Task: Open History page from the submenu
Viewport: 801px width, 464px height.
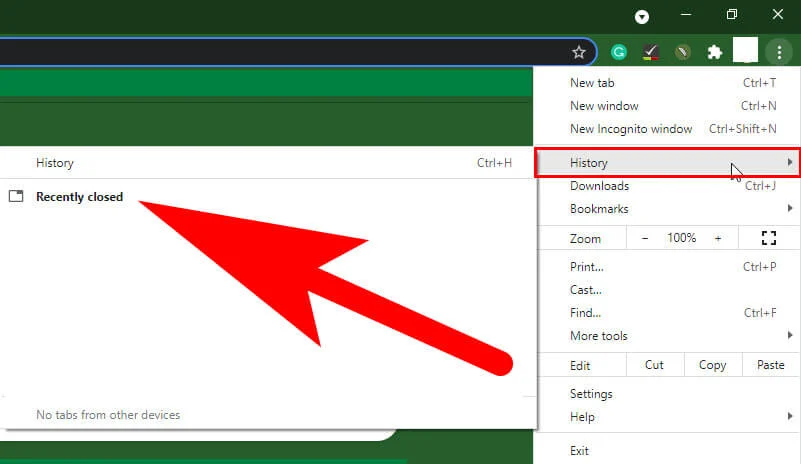Action: click(267, 163)
